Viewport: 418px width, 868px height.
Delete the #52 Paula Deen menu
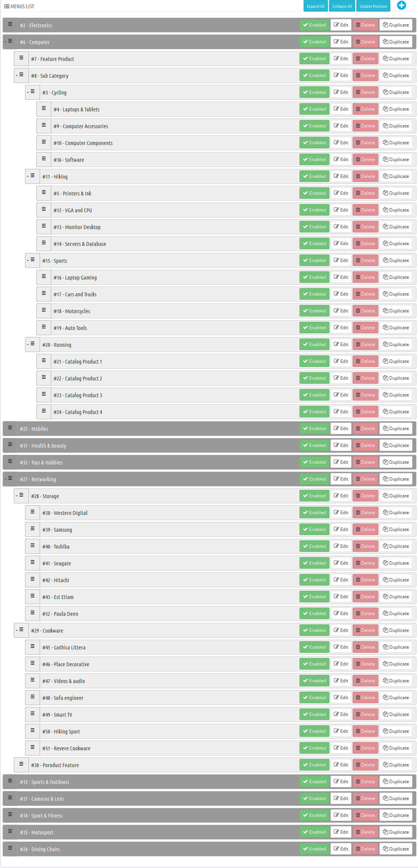pos(365,614)
